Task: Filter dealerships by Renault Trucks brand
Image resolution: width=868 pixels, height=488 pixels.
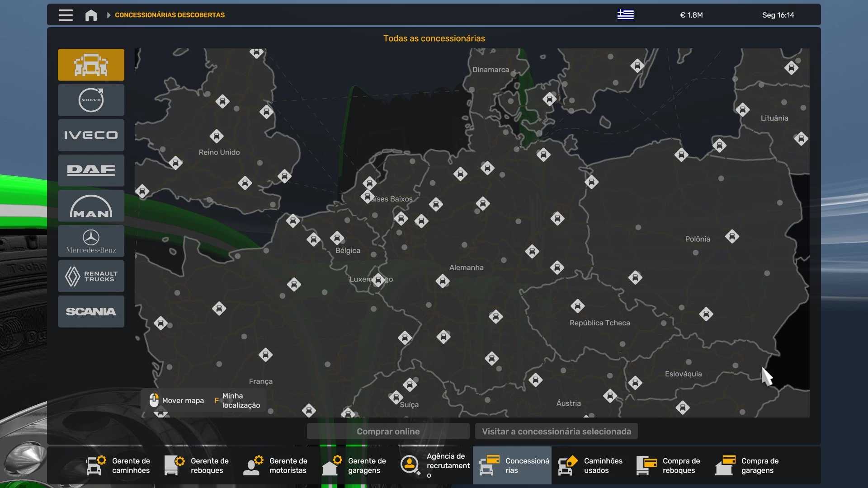Action: coord(91,276)
